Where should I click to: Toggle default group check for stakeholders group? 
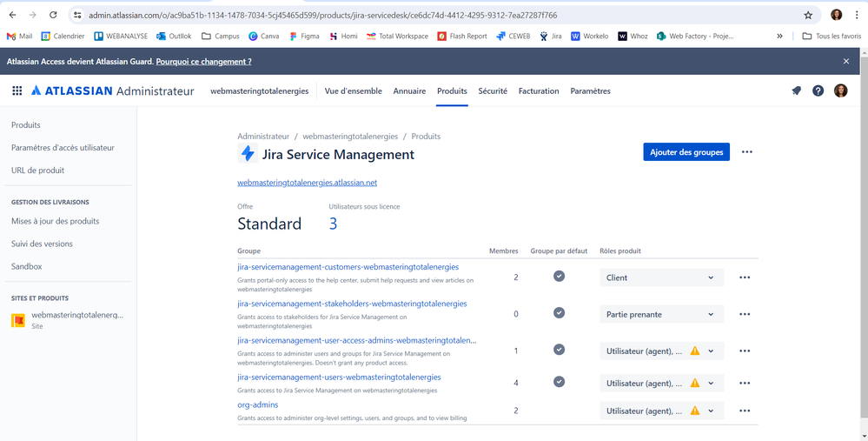tap(559, 312)
